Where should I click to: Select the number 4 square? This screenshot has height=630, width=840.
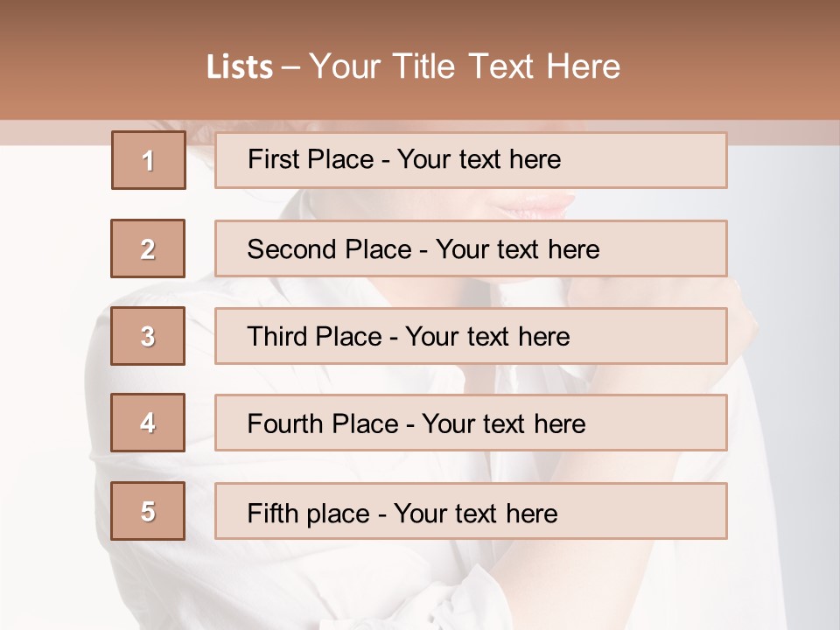[148, 423]
